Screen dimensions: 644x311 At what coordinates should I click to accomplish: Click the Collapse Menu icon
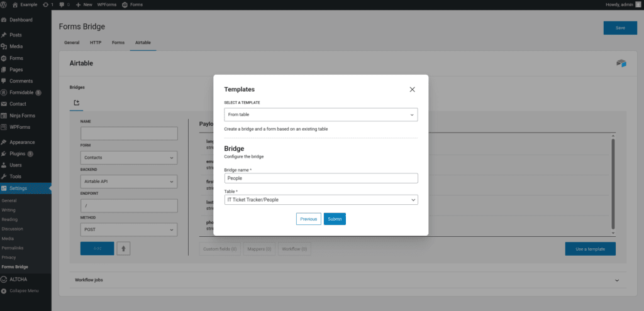coord(4,290)
